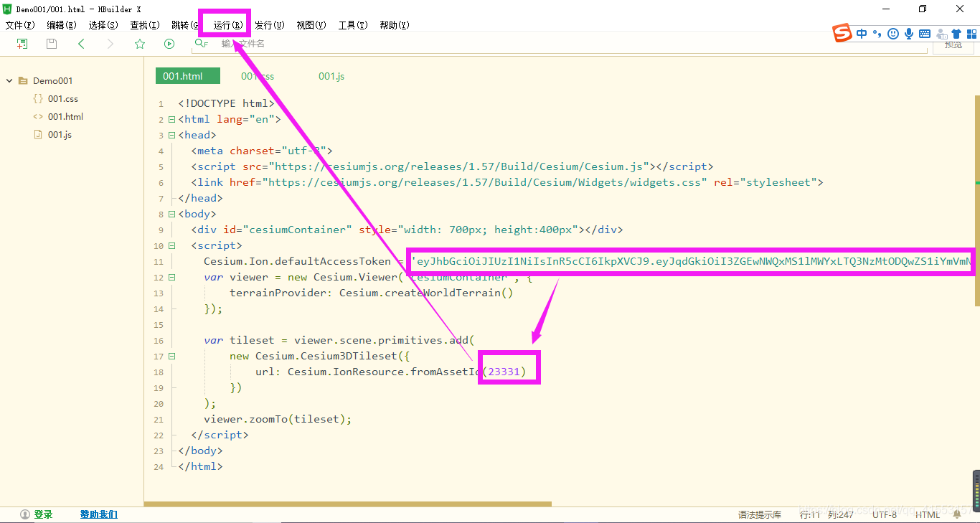The width and height of the screenshot is (980, 523).
Task: Switch to the 001.js editor tab
Action: tap(331, 76)
